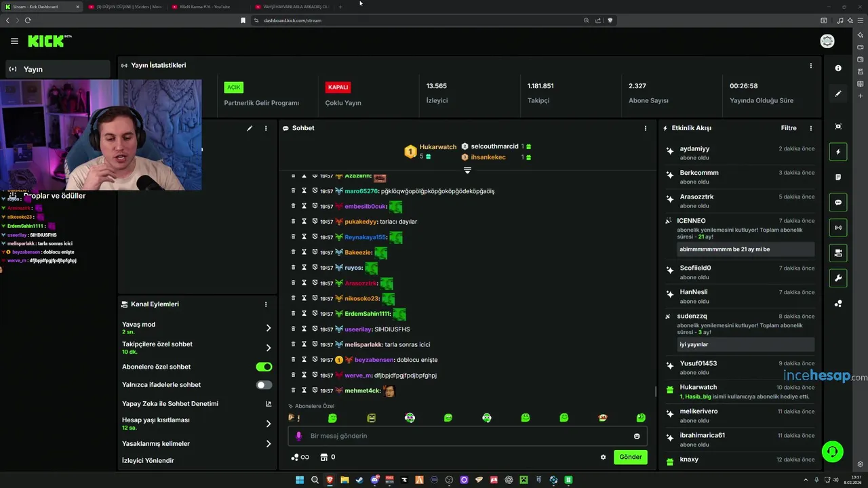Open Sohbet panel three-dot menu

pos(645,128)
